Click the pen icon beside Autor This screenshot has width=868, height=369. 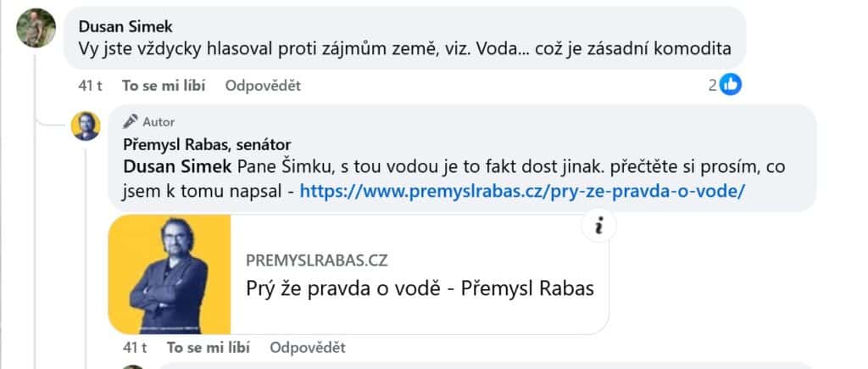point(130,121)
